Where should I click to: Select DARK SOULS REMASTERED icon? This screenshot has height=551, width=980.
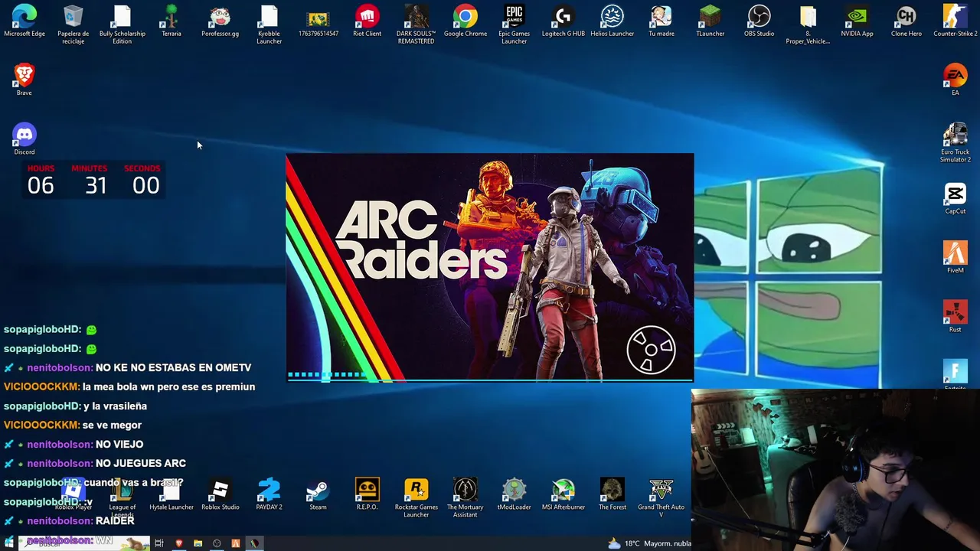click(416, 24)
